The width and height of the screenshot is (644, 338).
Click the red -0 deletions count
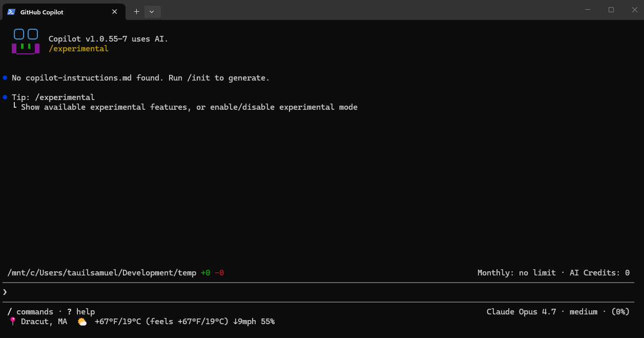tap(219, 273)
